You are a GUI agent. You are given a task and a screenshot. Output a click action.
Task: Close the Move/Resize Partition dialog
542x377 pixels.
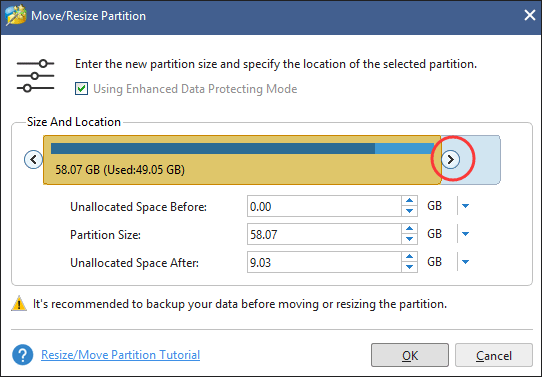pos(530,15)
